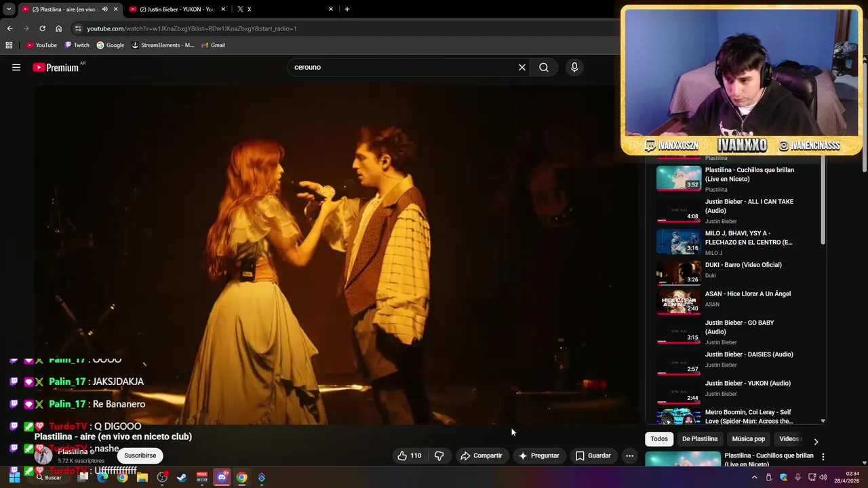
Task: Show hidden system tray icons chevron
Action: (754, 477)
